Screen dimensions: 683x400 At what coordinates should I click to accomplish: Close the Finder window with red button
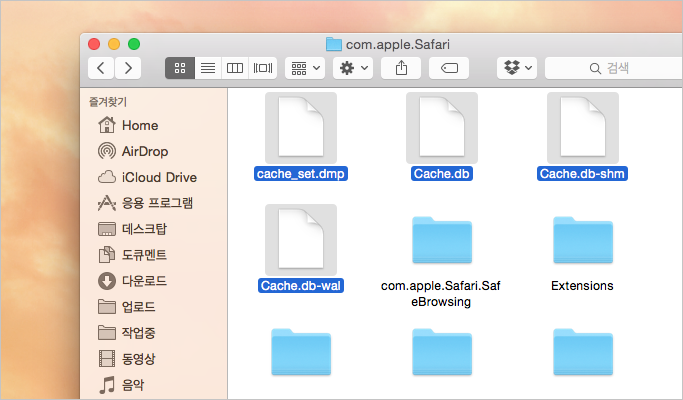tap(94, 44)
